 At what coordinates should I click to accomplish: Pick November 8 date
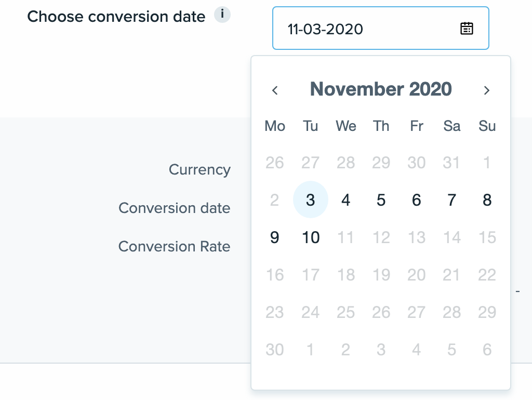click(487, 200)
